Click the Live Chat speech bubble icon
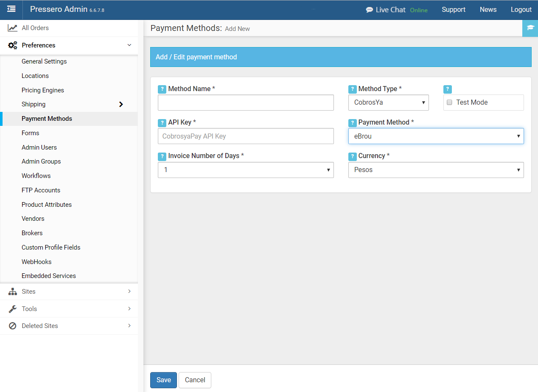 pos(370,10)
